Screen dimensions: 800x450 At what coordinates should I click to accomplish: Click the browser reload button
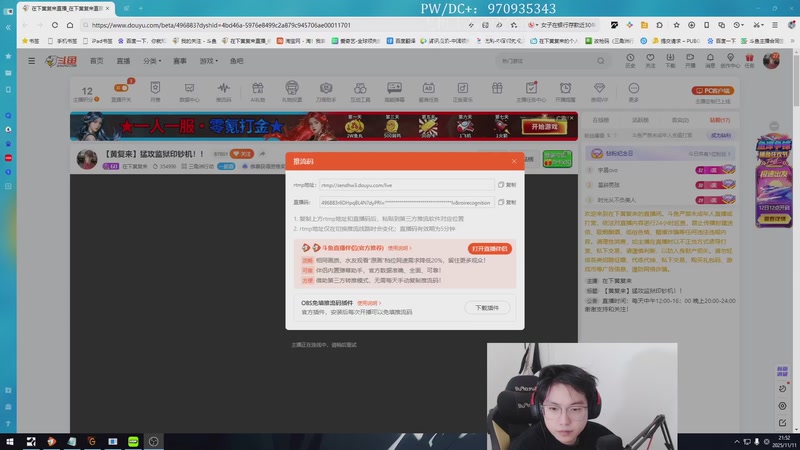55,25
